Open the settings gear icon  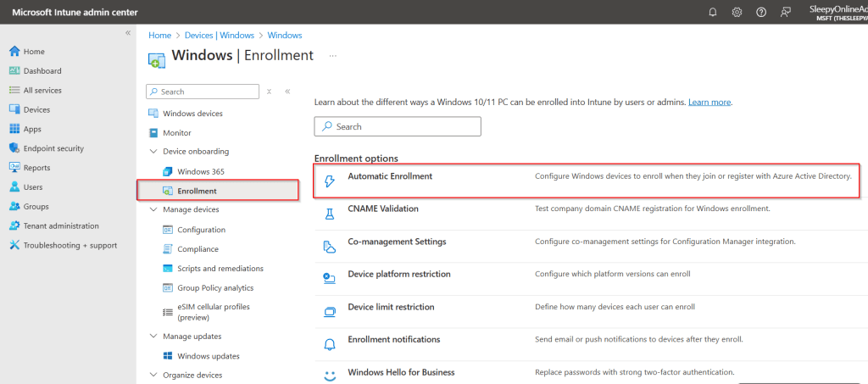coord(737,12)
